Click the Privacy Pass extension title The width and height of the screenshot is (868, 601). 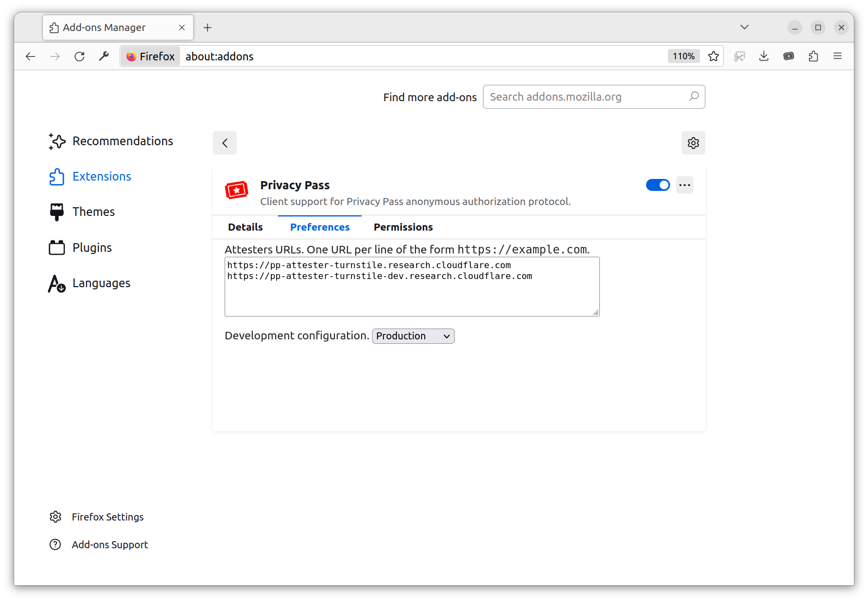point(295,185)
